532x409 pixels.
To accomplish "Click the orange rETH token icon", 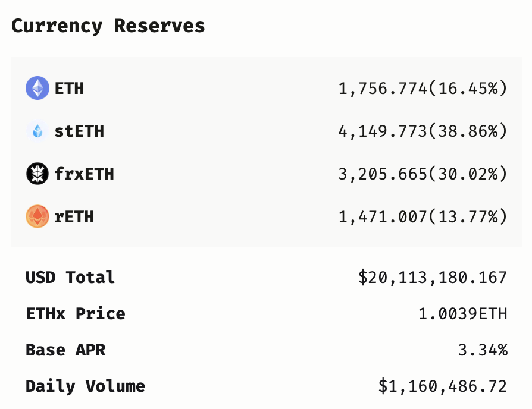I will click(37, 216).
